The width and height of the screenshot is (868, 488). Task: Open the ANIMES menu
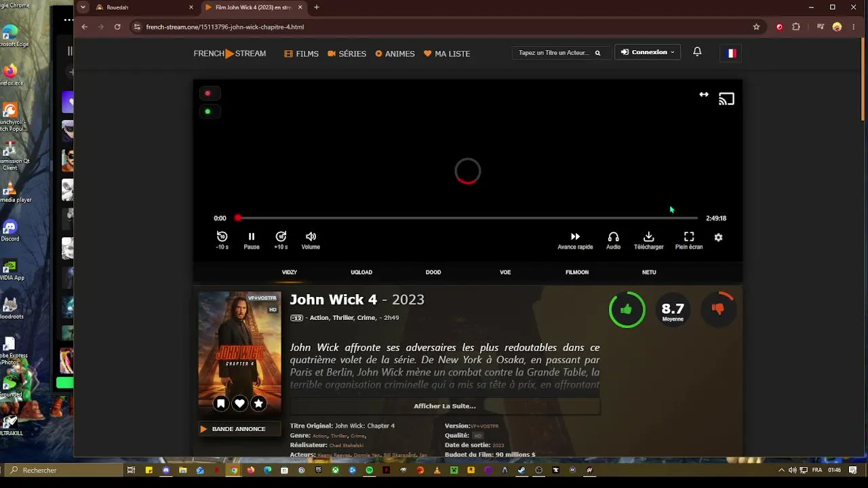point(395,54)
